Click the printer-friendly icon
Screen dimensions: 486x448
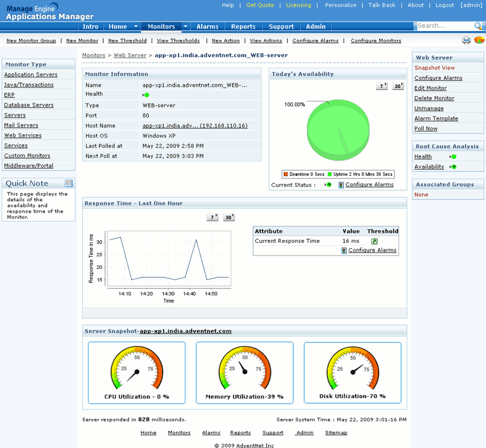466,40
